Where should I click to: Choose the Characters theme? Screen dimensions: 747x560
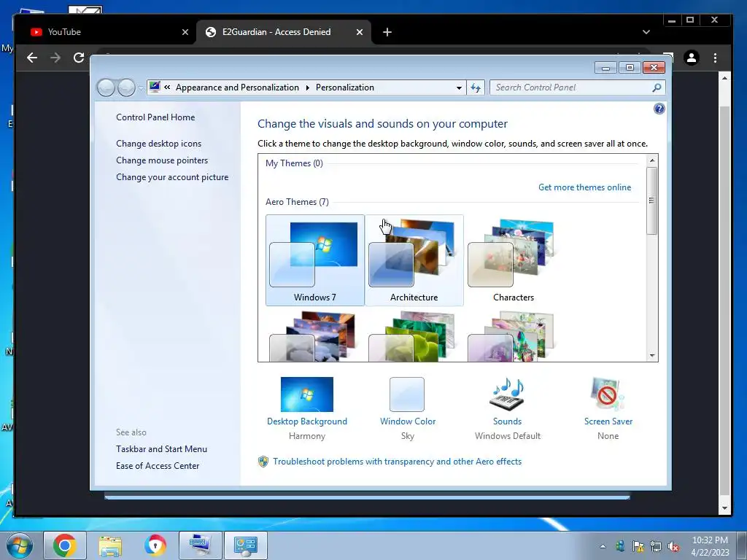coord(513,260)
